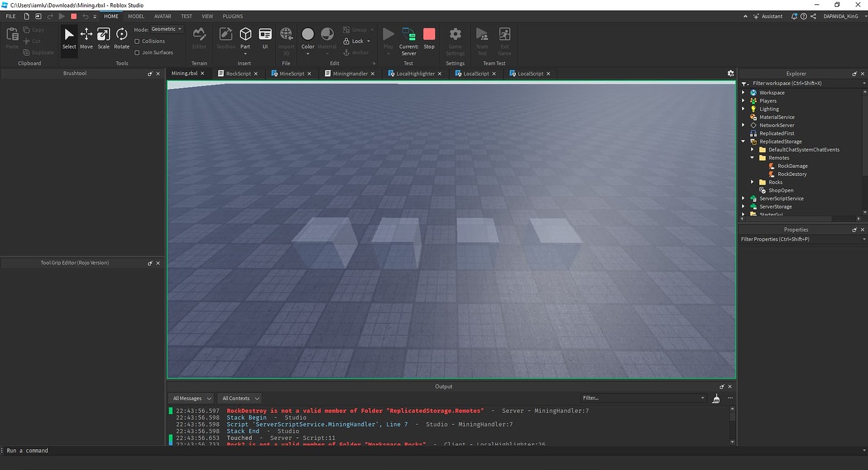This screenshot has width=868, height=470.
Task: Open Game Settings
Action: pyautogui.click(x=455, y=41)
